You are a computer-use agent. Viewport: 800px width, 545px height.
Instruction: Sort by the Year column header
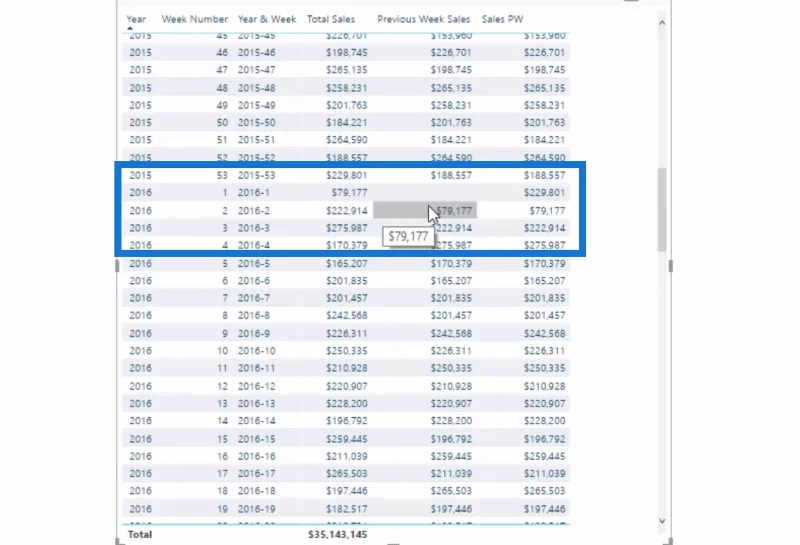136,19
